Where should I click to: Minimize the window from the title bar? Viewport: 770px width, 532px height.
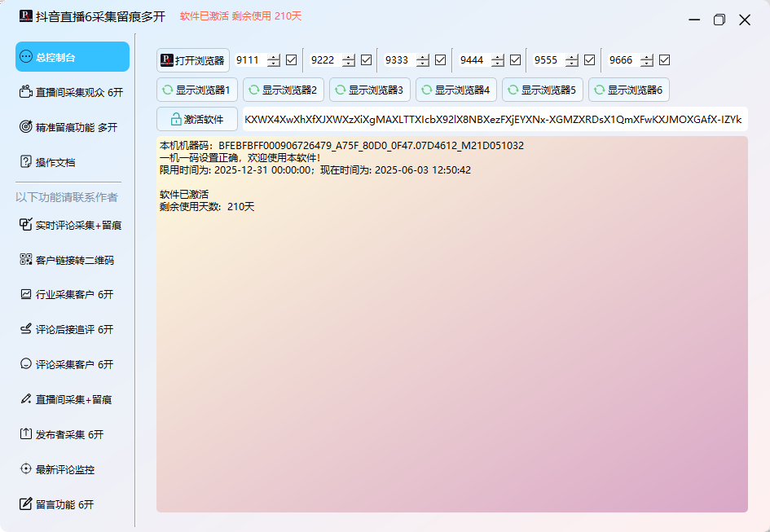[694, 20]
